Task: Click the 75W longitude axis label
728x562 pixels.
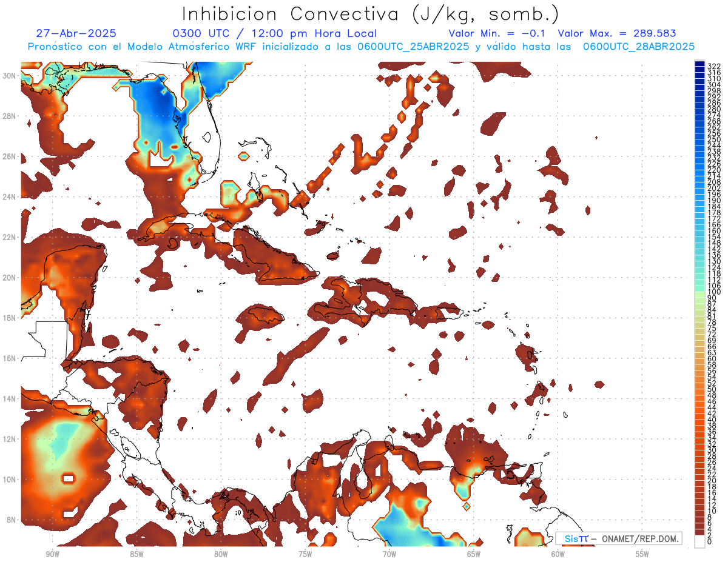Action: point(305,554)
